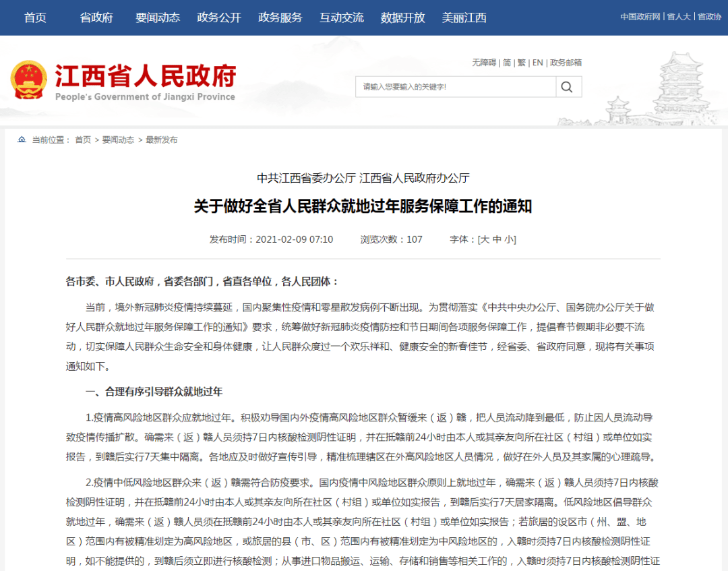Click 要闻动态 in the breadcrumb trail

click(118, 140)
